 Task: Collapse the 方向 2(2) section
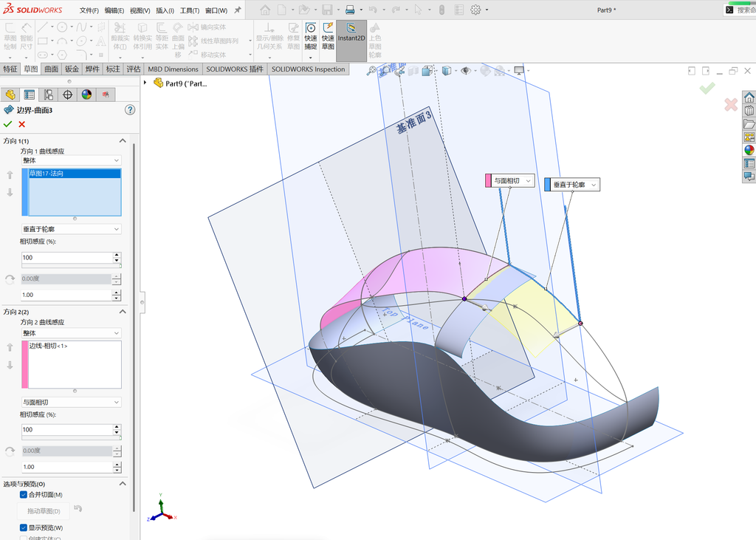click(123, 312)
